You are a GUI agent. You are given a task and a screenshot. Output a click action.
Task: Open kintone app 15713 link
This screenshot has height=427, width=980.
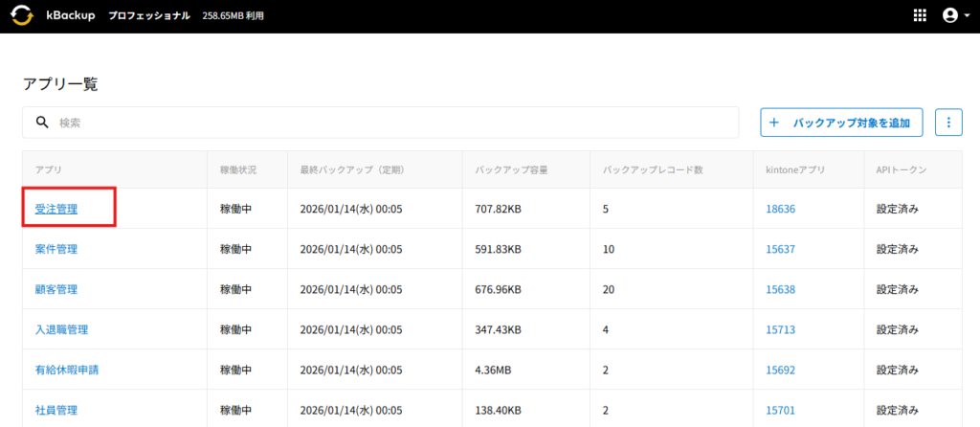click(781, 329)
